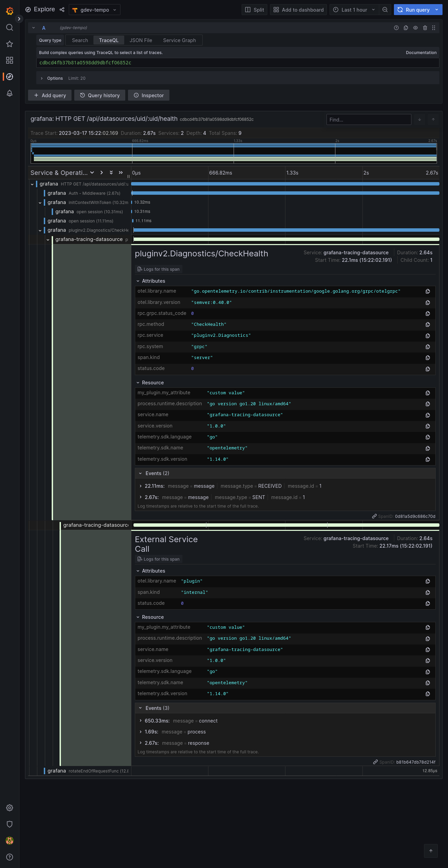The height and width of the screenshot is (868, 448).
Task: Show query A help icon
Action: (x=396, y=28)
